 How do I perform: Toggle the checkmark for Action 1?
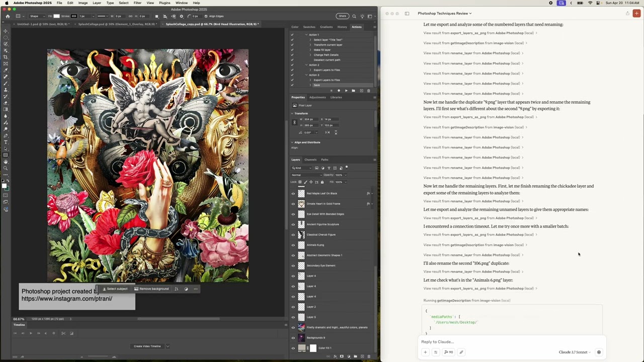pyautogui.click(x=292, y=35)
